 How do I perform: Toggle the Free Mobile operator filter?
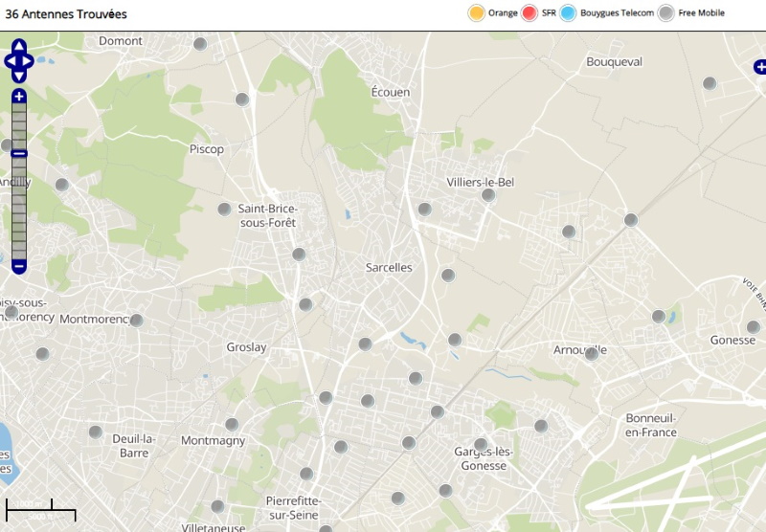click(x=666, y=13)
